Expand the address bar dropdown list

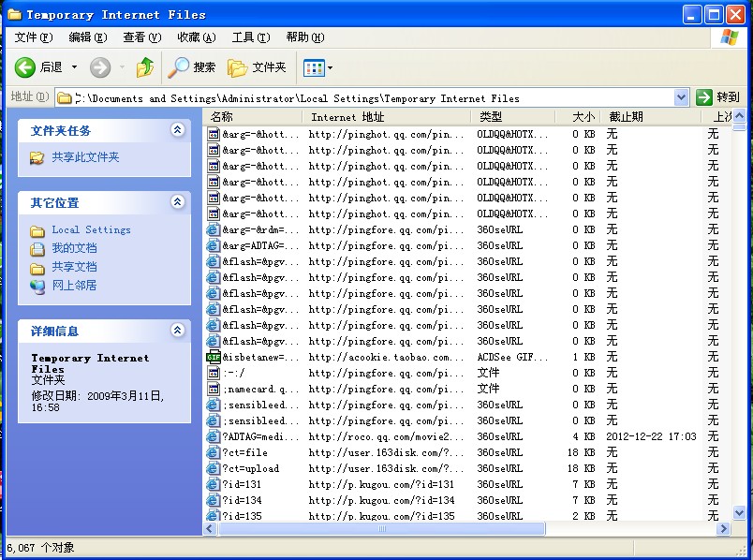(x=681, y=97)
